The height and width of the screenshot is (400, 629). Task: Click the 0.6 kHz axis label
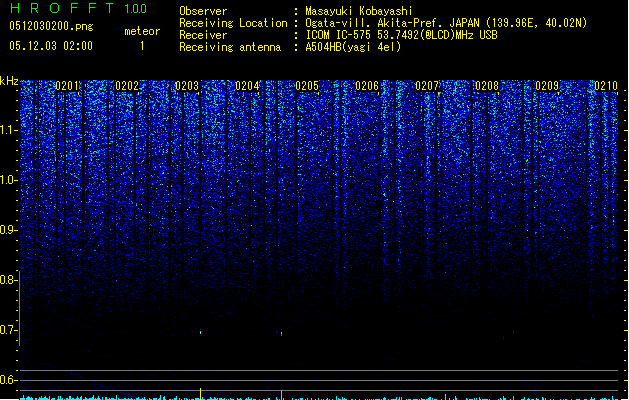point(8,380)
